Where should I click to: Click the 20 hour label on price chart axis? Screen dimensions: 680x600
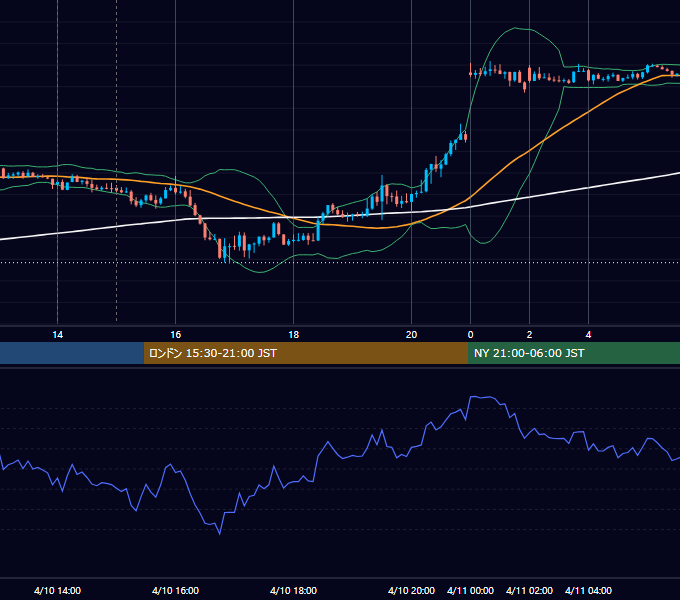[412, 335]
